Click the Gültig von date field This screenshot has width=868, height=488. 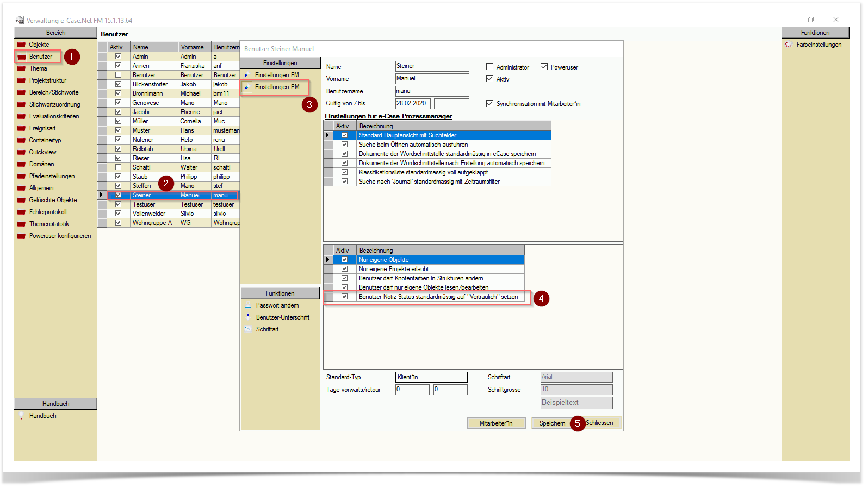point(413,103)
